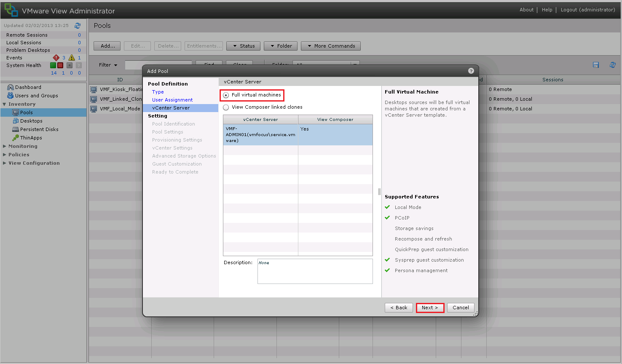
Task: Expand the View Configuration section
Action: click(x=5, y=163)
